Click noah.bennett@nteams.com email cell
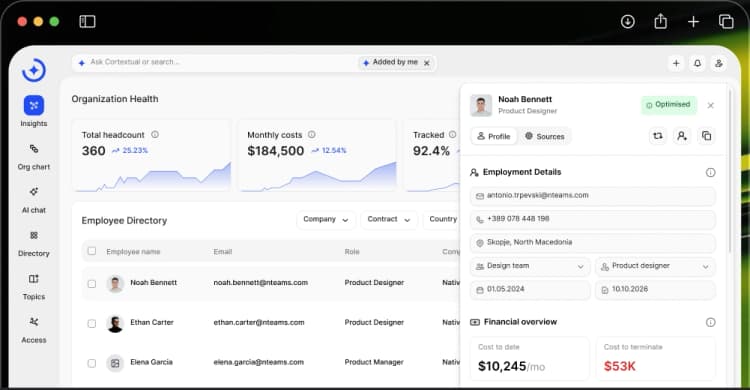750x390 pixels. point(260,283)
